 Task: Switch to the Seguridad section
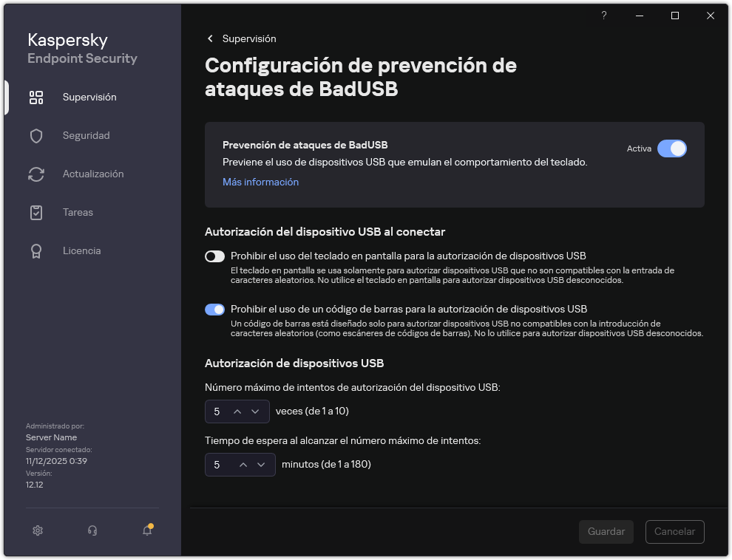36,135
